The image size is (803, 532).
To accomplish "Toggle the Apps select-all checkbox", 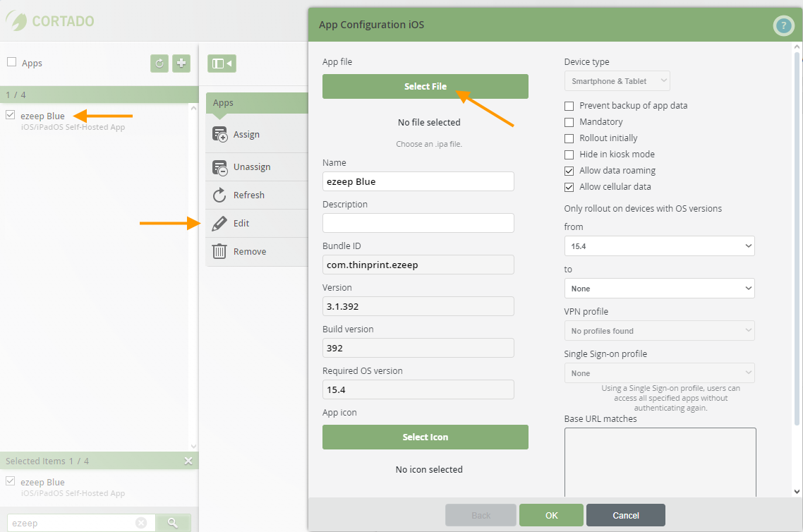I will pyautogui.click(x=12, y=62).
